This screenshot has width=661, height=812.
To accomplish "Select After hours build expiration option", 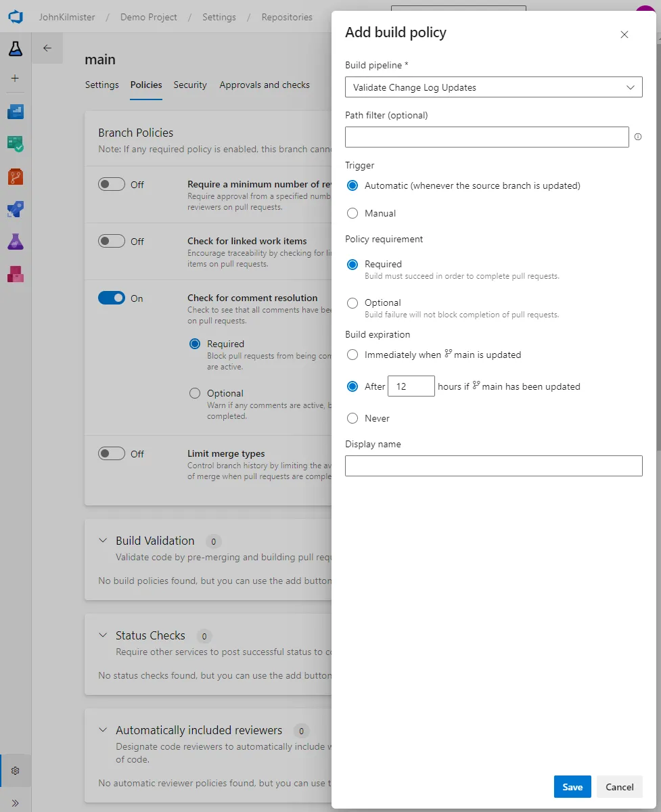I will (352, 386).
